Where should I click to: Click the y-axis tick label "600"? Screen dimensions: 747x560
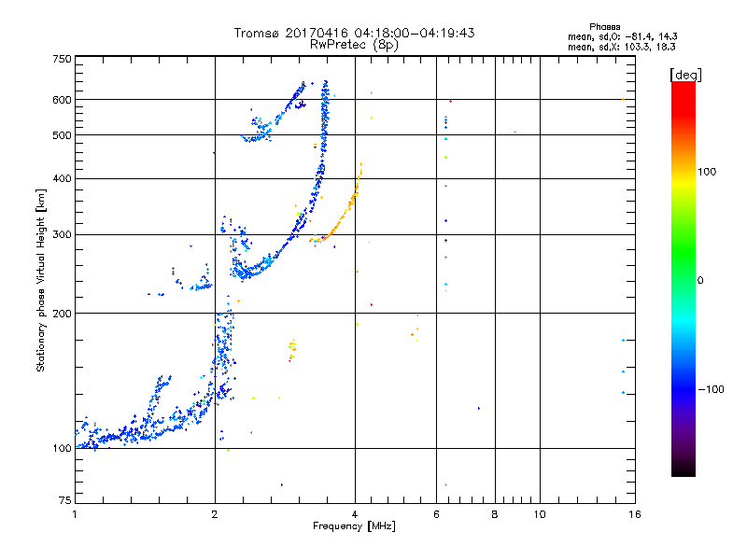pos(62,100)
